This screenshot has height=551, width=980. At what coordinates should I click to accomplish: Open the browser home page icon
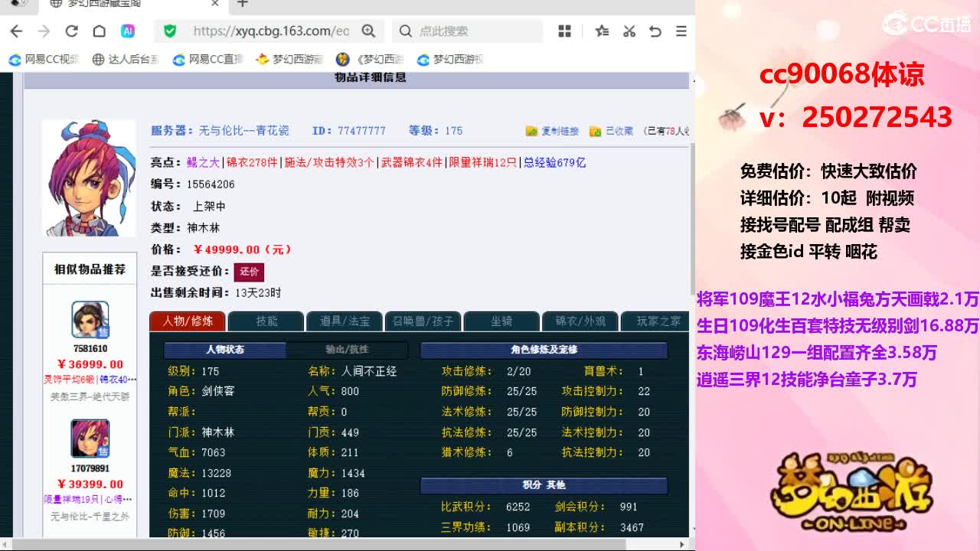point(99,31)
